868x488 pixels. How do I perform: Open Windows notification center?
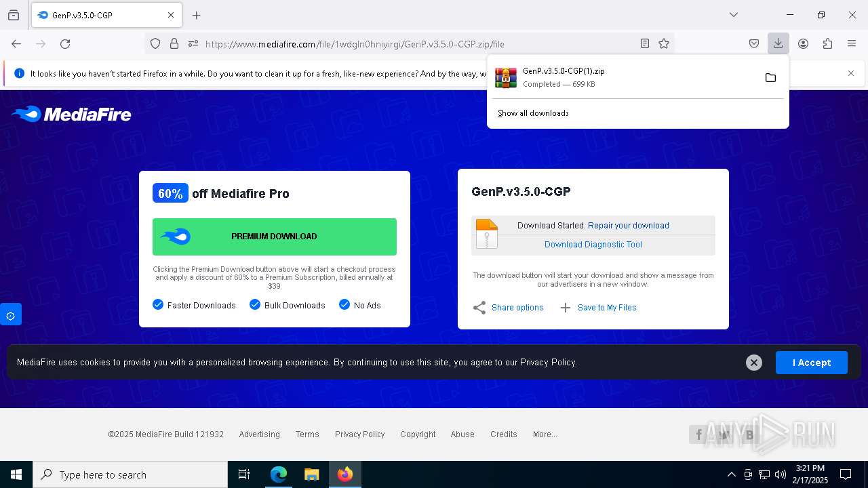click(846, 474)
